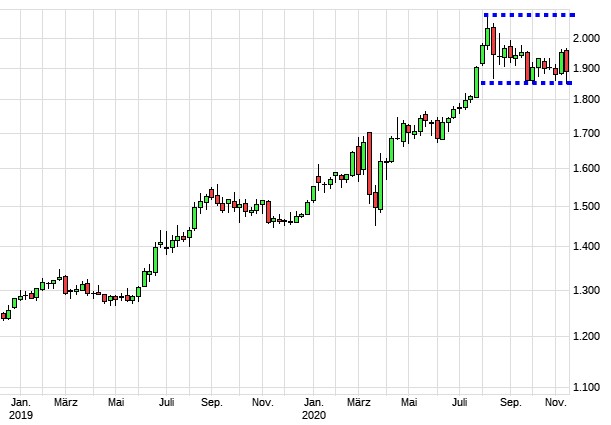Click the März label under 2019

65,402
